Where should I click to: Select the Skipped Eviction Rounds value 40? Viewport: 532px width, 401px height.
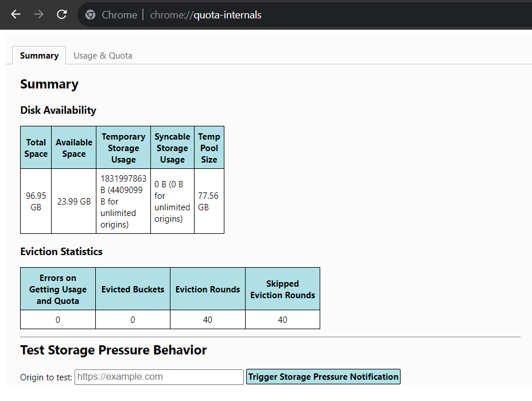pos(282,319)
